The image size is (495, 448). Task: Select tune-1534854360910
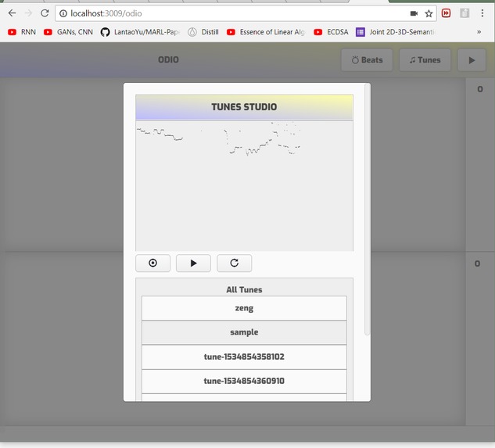point(244,381)
